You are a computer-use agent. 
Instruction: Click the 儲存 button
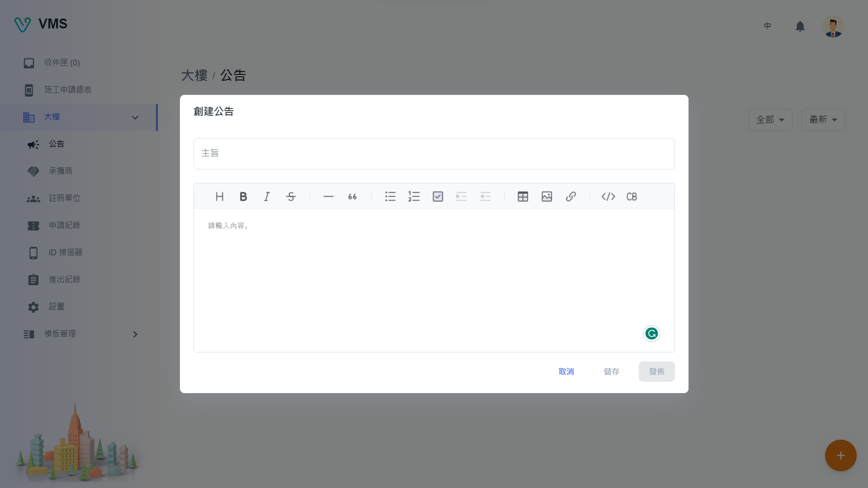pos(611,371)
